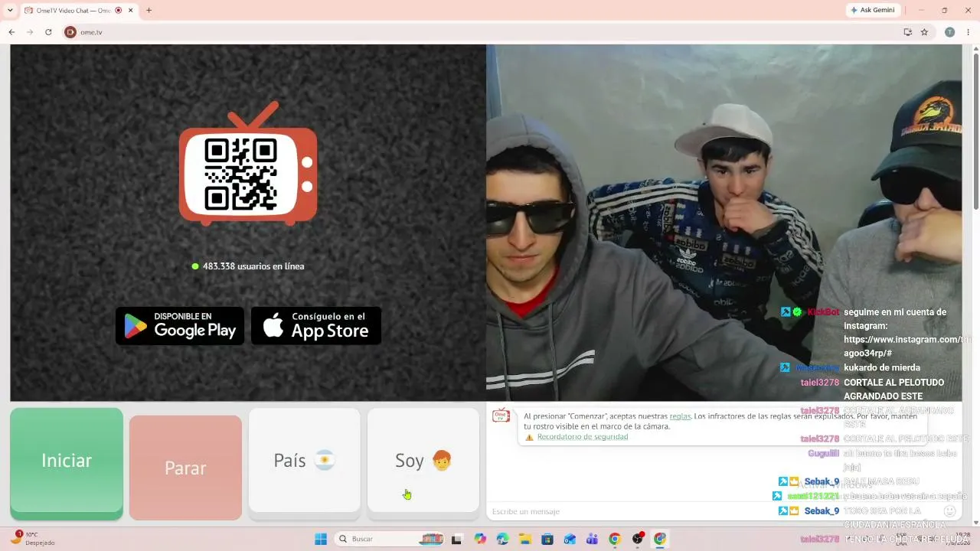Open the App Store download badge
980x551 pixels.
tap(316, 326)
